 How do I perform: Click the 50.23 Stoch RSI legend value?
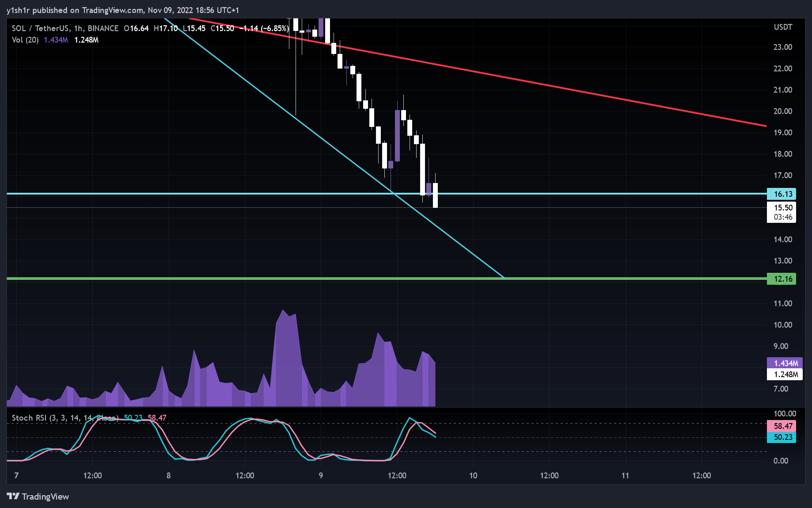(x=133, y=418)
